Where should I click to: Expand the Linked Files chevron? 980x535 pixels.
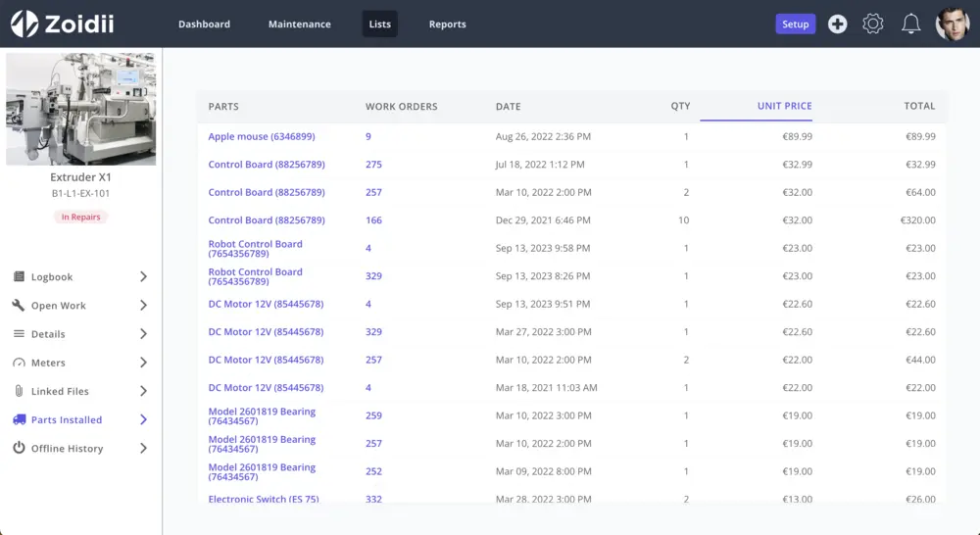[143, 391]
